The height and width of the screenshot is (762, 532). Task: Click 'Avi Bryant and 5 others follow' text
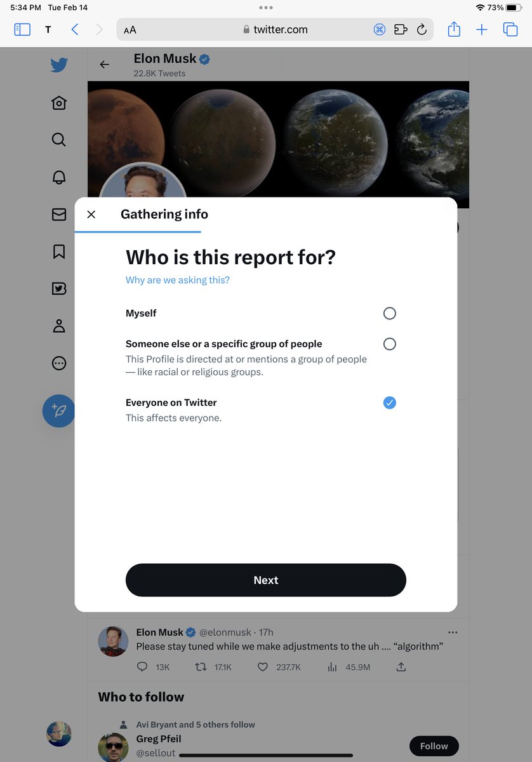196,725
